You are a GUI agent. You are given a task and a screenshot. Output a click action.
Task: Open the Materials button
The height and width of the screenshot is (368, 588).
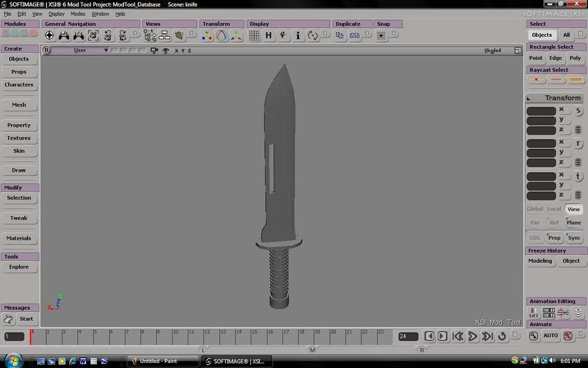click(x=19, y=239)
